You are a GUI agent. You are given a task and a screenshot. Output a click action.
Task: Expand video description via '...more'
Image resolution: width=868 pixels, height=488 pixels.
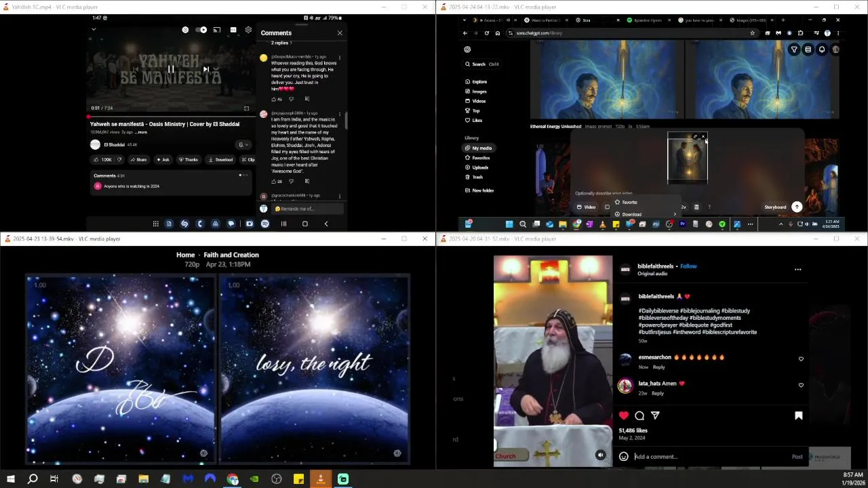[141, 132]
